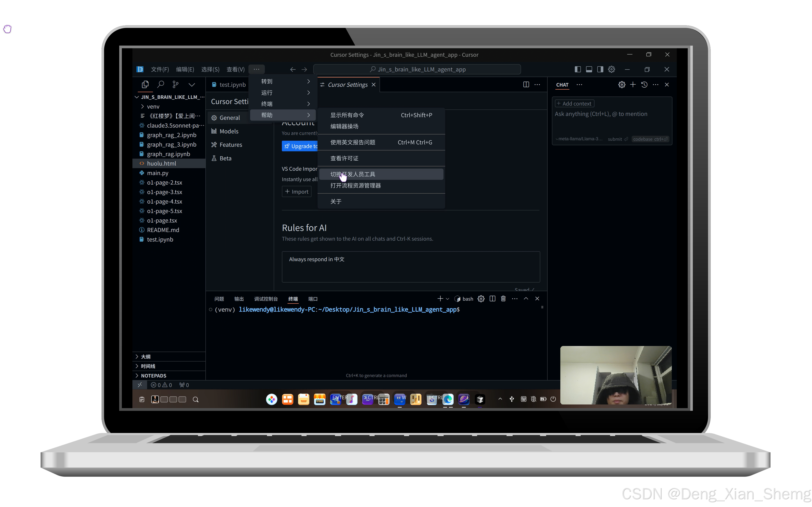Open new terminal profile dropdown arrow
Viewport: 812px width, 507px height.
click(447, 299)
